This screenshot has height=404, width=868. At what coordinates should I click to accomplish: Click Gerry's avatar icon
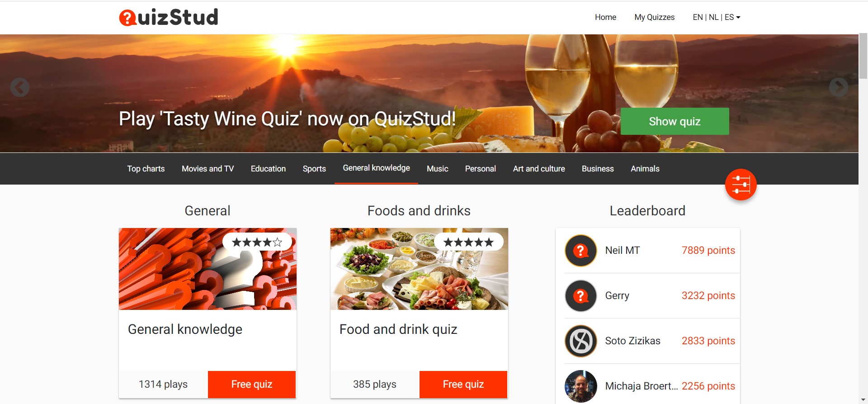pyautogui.click(x=581, y=296)
